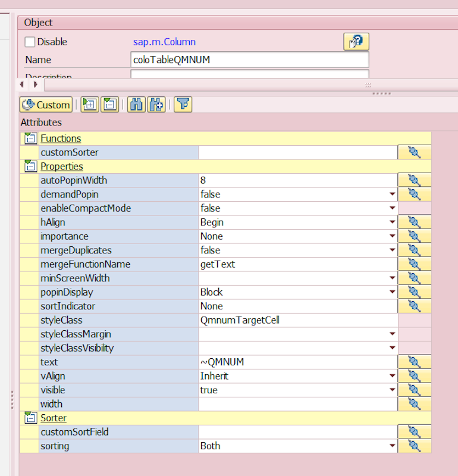This screenshot has height=476, width=458.
Task: Click the Functions group link
Action: (x=61, y=139)
